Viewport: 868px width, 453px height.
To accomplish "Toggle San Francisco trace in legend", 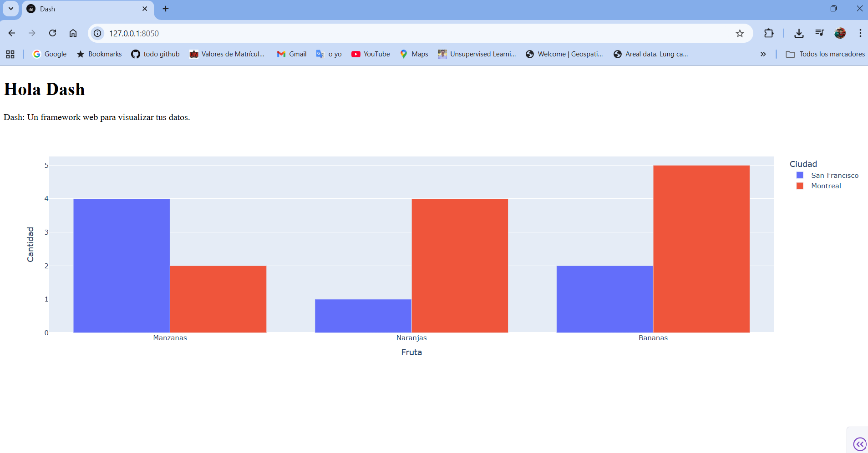I will (x=827, y=176).
